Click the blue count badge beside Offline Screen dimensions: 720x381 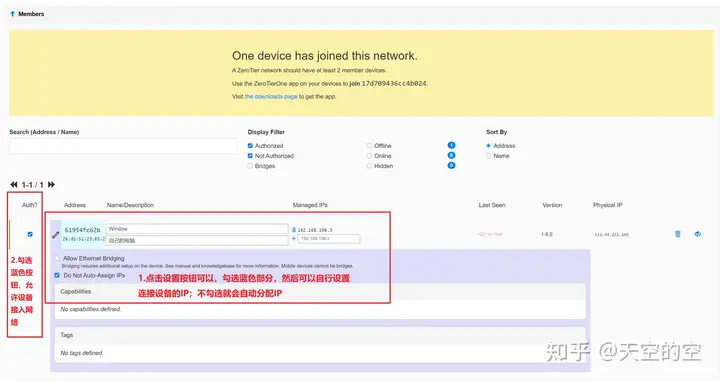451,145
